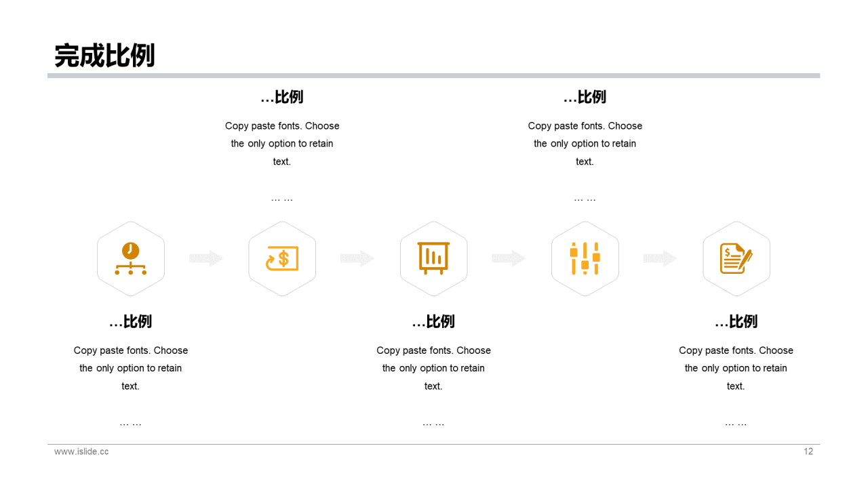Click the arrow after the clock icon
Image resolution: width=868 pixels, height=488 pixels.
(207, 258)
